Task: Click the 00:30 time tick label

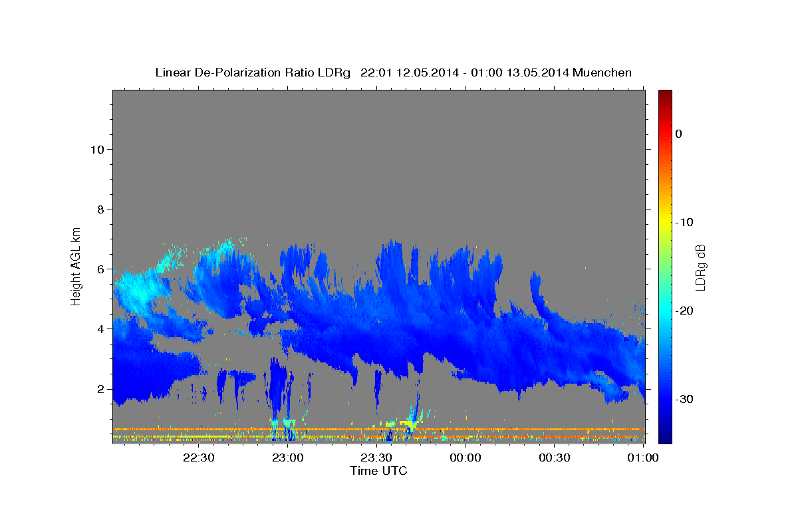Action: 554,458
